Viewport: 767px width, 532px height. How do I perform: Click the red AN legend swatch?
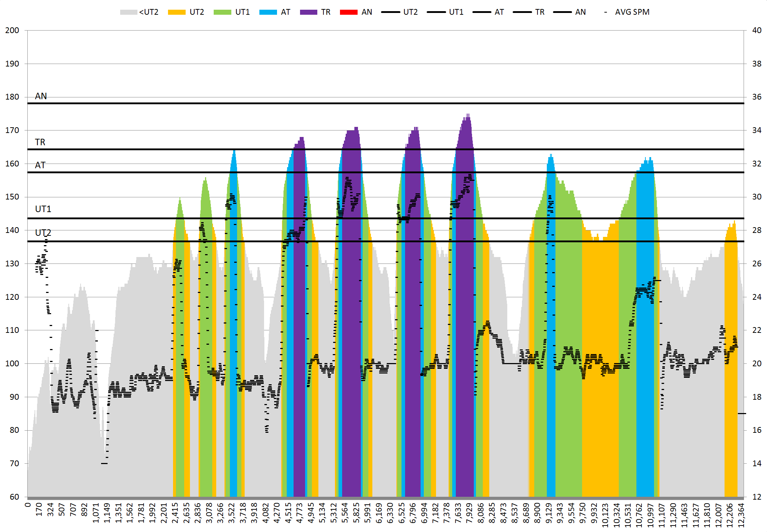coord(349,12)
